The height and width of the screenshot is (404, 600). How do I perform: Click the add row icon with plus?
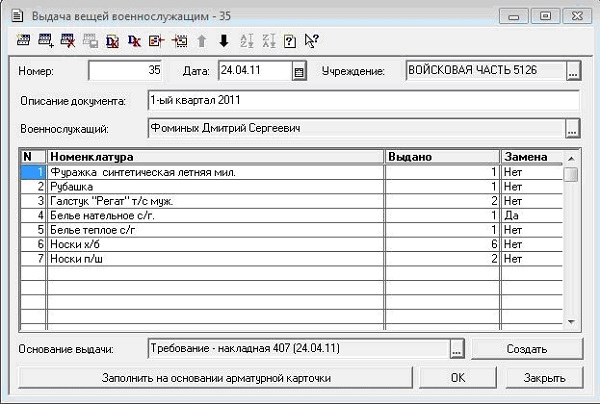coord(46,41)
